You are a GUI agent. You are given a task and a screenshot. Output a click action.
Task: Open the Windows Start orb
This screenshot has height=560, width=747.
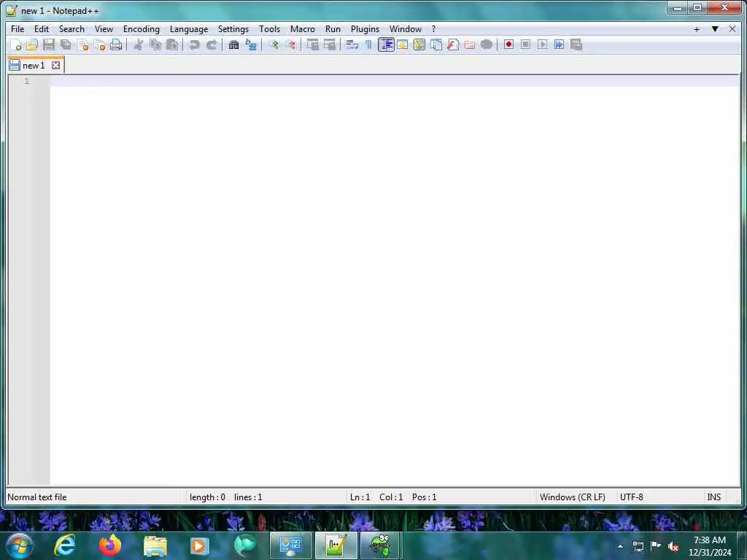20,545
